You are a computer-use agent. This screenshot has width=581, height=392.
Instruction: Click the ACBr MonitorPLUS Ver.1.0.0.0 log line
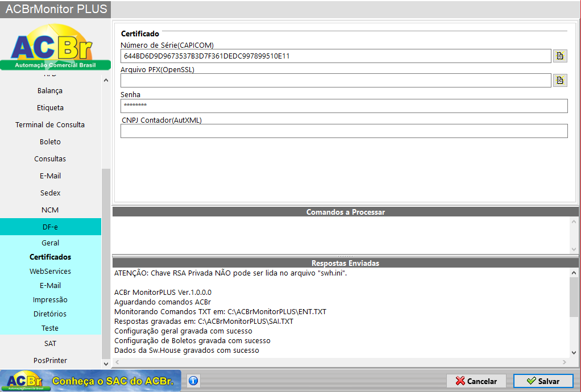click(x=163, y=293)
